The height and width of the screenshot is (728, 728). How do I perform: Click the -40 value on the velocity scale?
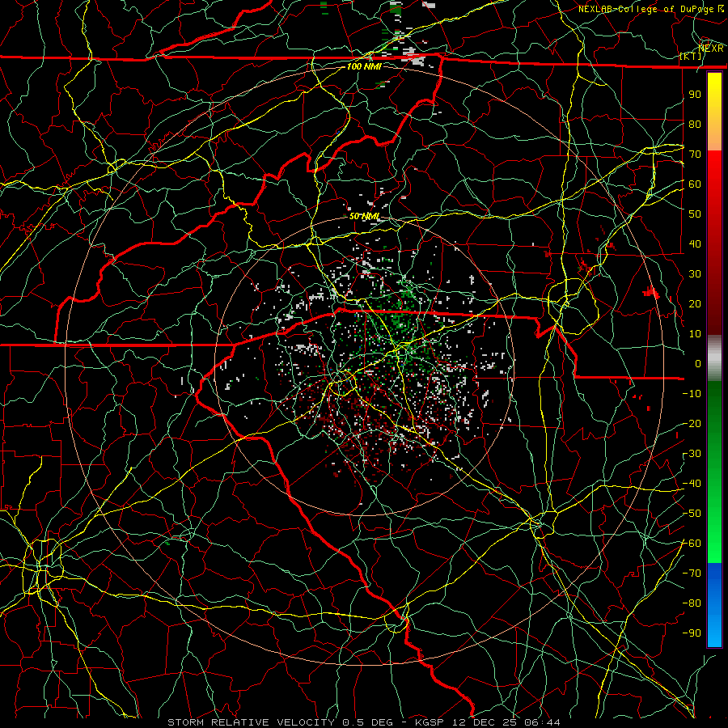(692, 484)
